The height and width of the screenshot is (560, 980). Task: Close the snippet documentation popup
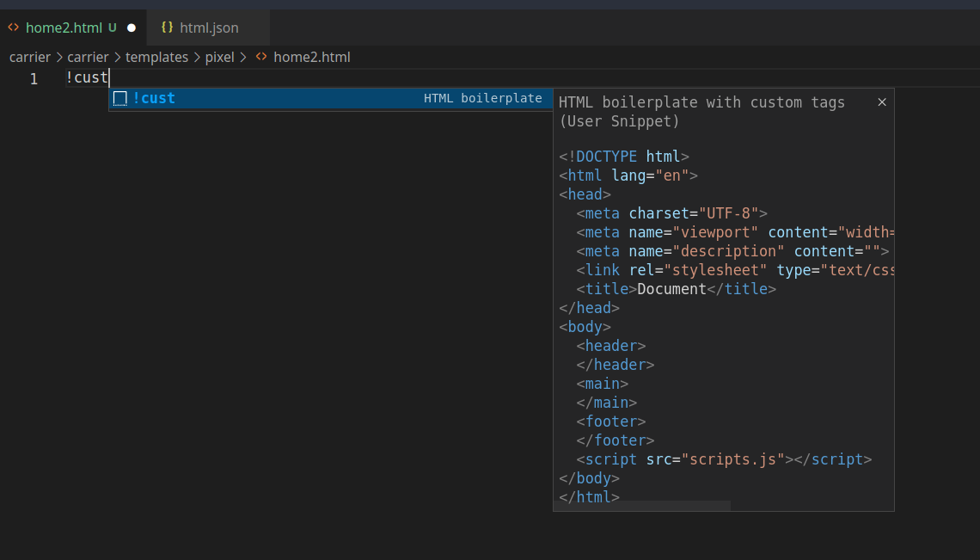click(882, 102)
